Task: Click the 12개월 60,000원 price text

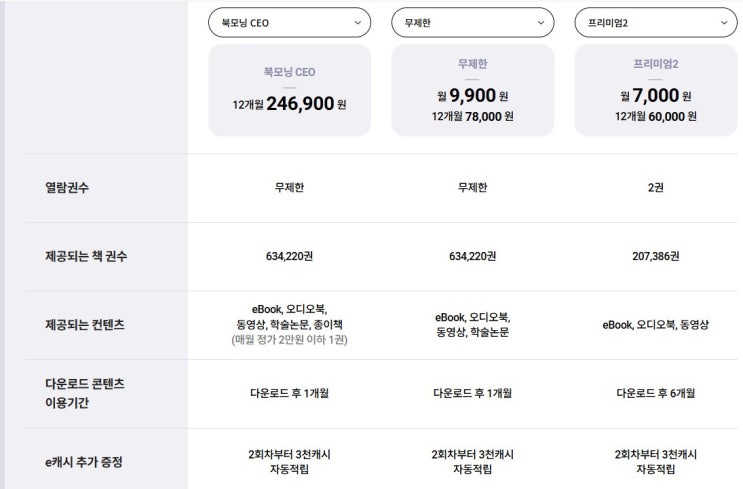Action: [656, 116]
